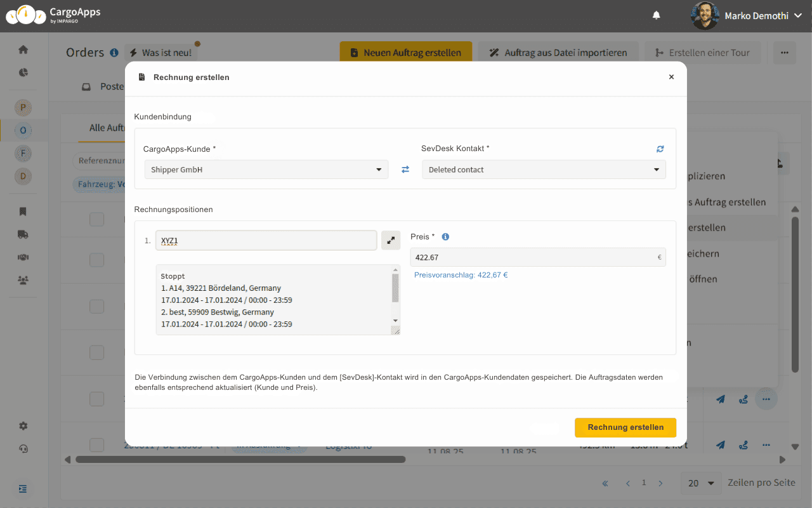Open rows per page dropdown

point(701,483)
